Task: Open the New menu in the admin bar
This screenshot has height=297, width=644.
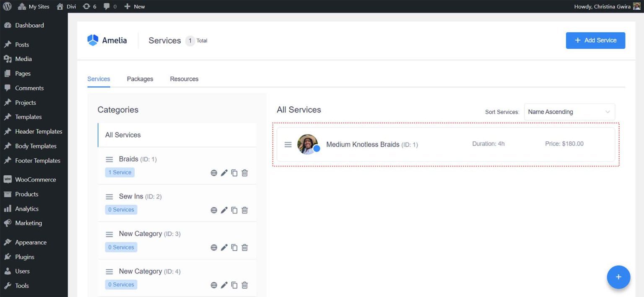Action: [134, 6]
